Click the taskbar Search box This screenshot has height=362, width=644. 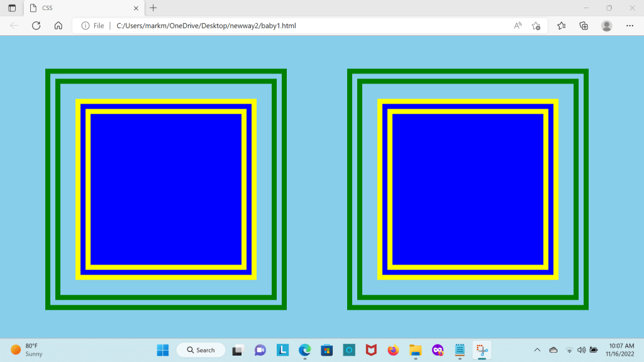[x=201, y=350]
